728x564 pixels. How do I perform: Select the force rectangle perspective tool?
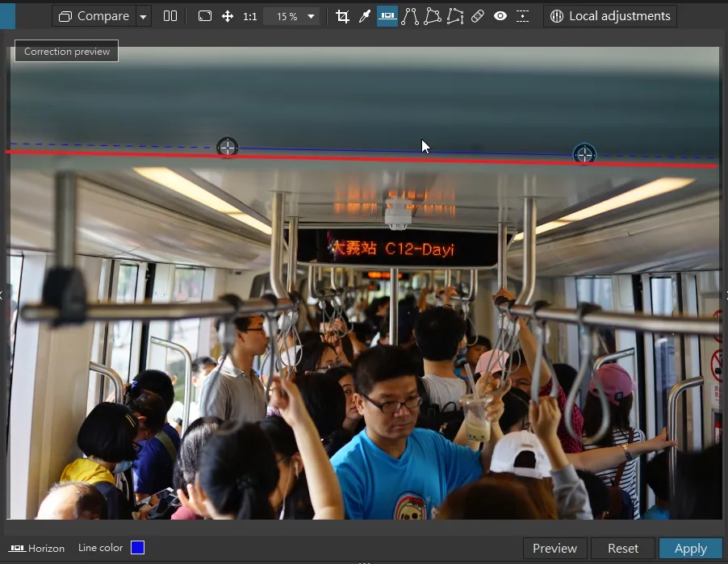tap(433, 17)
